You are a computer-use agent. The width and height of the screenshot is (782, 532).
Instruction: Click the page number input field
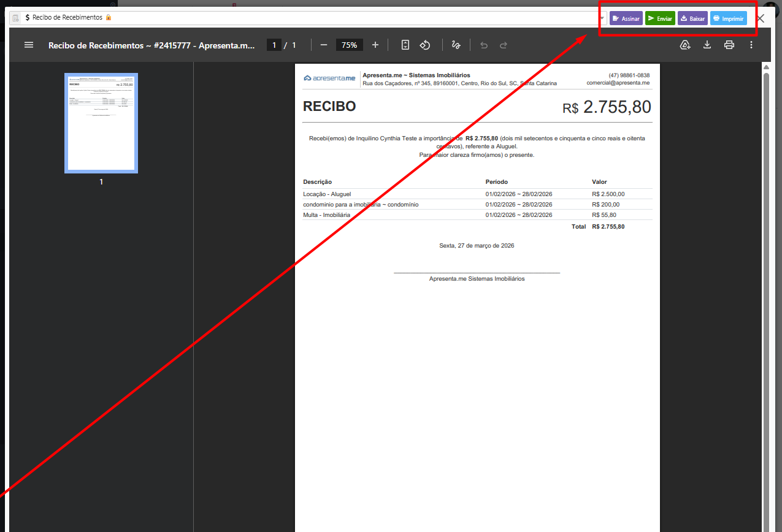274,45
